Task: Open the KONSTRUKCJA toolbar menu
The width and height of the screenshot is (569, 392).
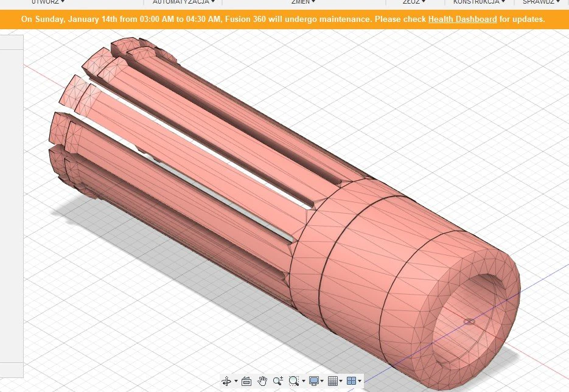Action: point(479,2)
